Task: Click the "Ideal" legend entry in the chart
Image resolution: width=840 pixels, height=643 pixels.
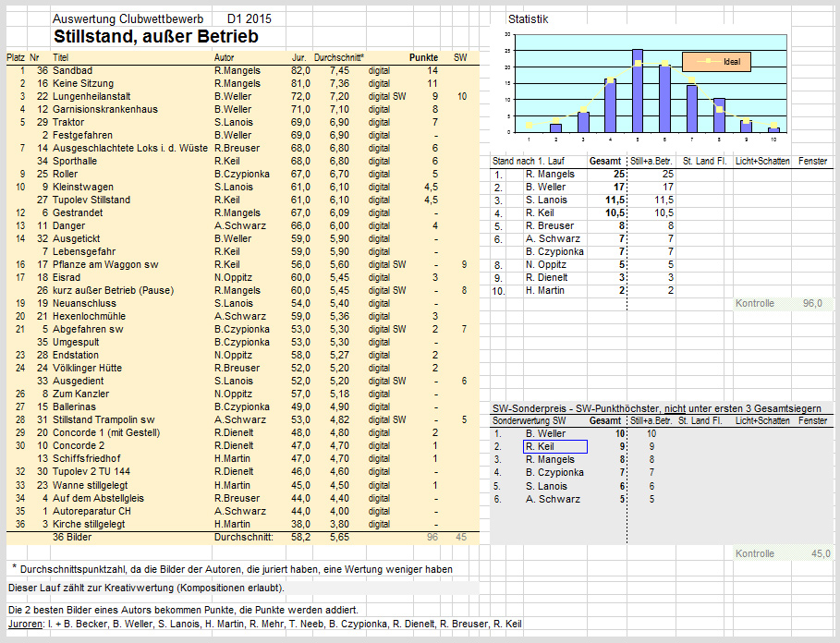Action: (x=716, y=62)
